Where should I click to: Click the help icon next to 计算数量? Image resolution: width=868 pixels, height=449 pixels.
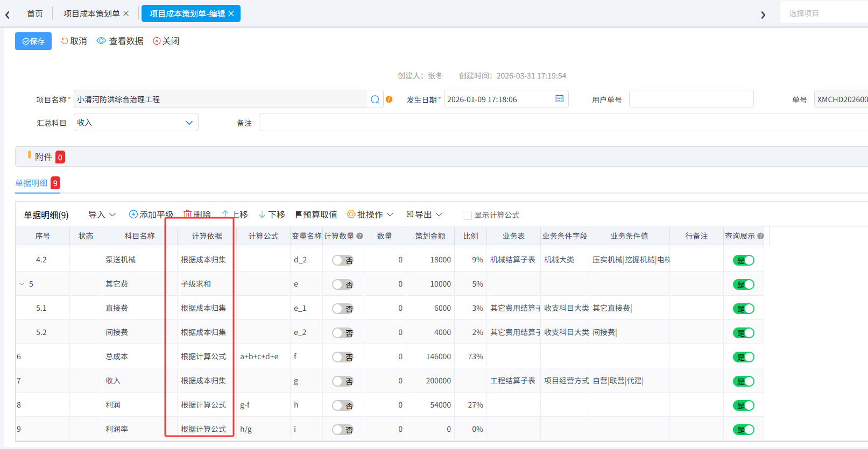(x=359, y=236)
